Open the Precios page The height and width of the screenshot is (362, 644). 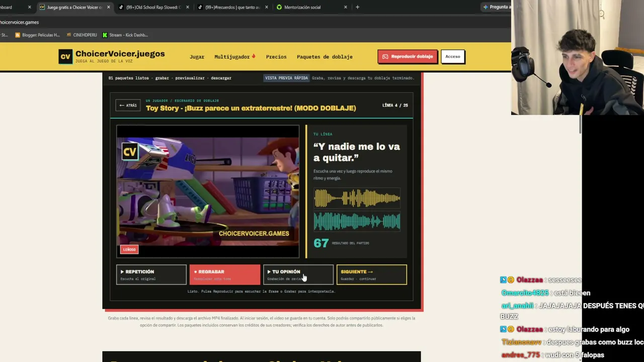[276, 57]
